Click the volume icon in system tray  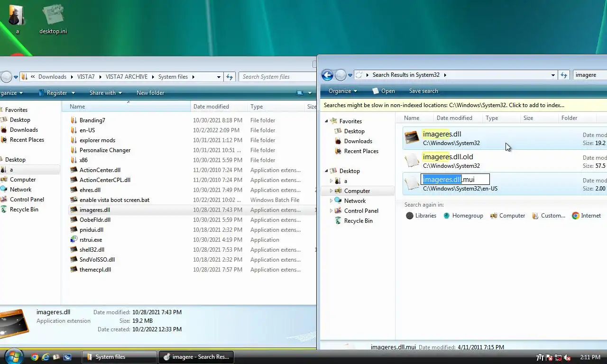tap(567, 357)
